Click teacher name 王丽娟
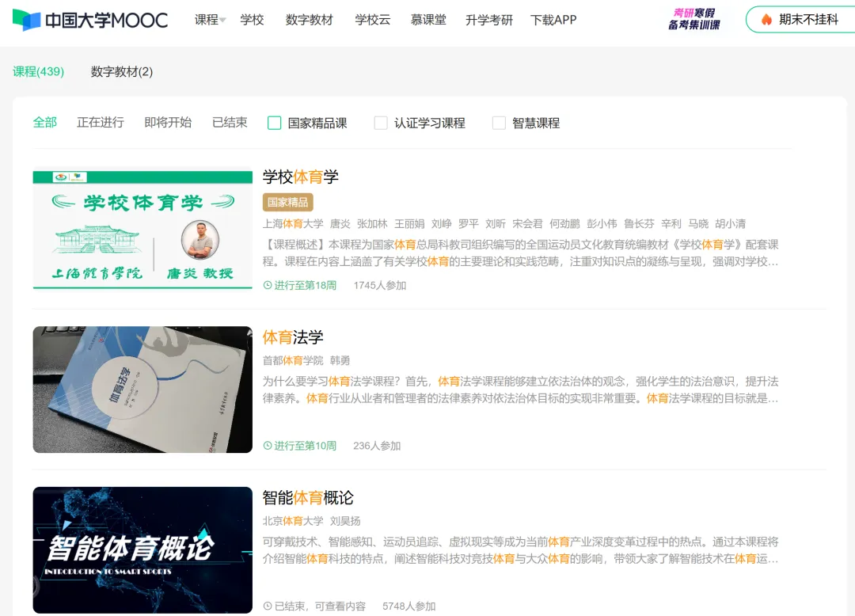855x616 pixels. [x=409, y=224]
